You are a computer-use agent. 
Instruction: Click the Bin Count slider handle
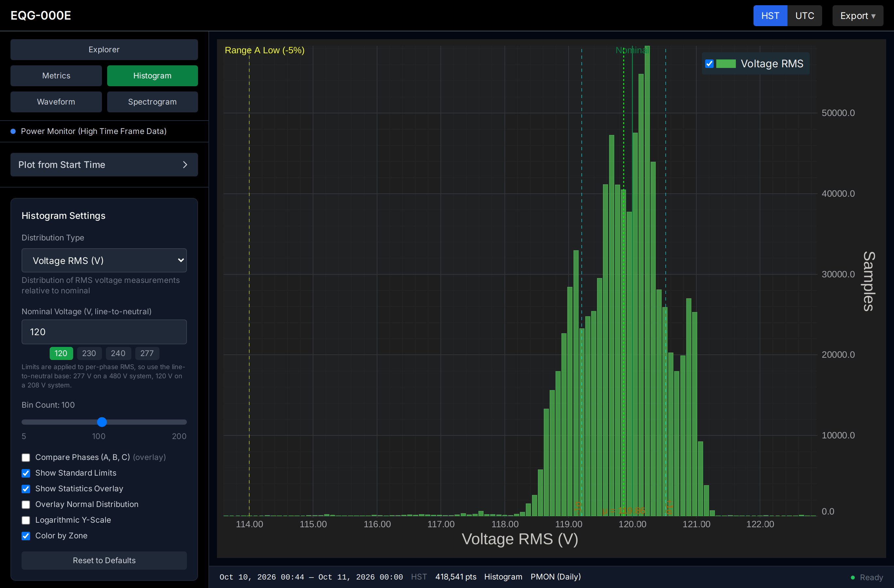[102, 422]
